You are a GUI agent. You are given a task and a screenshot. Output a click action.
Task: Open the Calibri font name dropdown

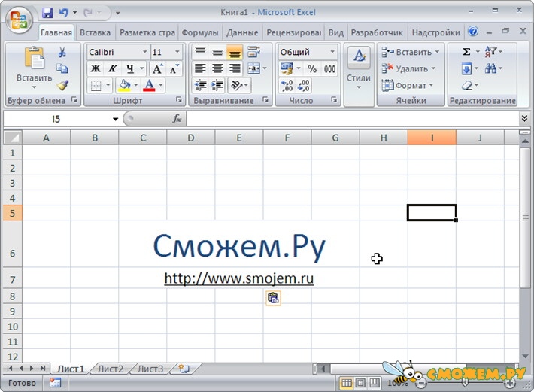tap(144, 52)
